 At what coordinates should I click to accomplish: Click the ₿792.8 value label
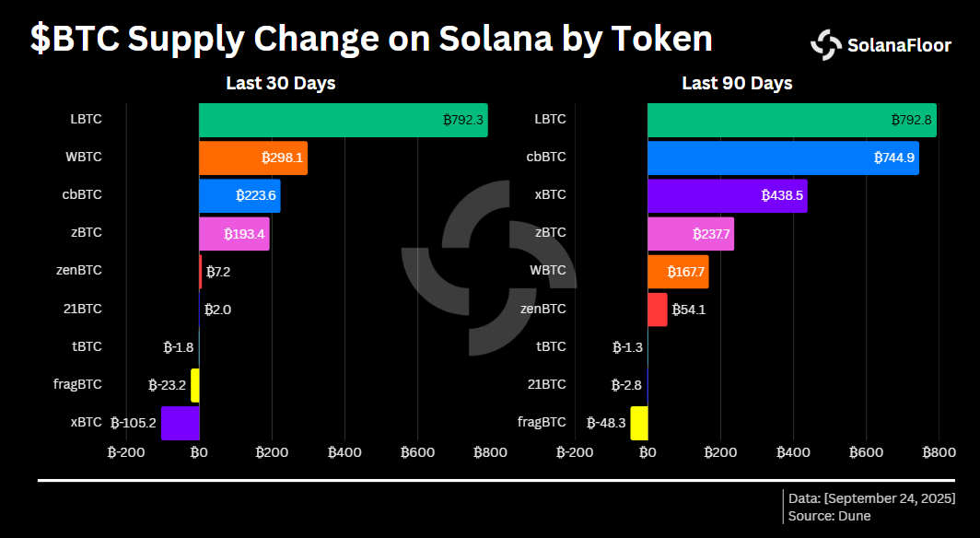point(912,120)
